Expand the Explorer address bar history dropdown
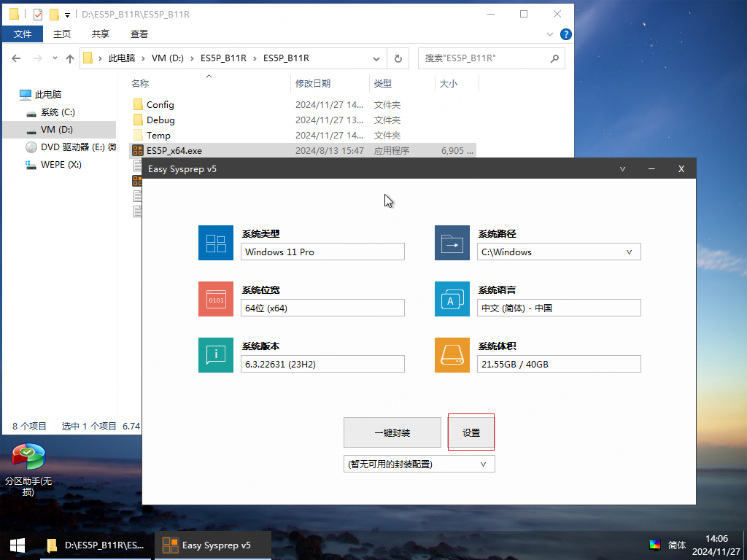Image resolution: width=747 pixels, height=560 pixels. pyautogui.click(x=376, y=58)
